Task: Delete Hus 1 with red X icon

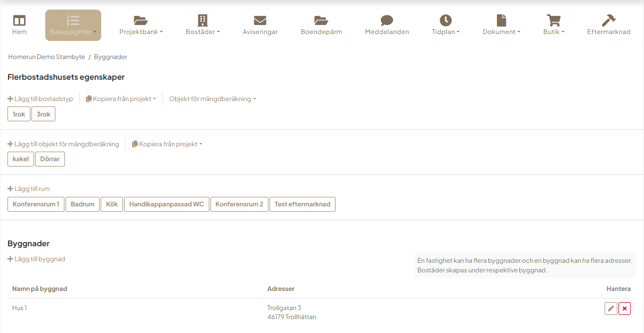Action: 624,309
